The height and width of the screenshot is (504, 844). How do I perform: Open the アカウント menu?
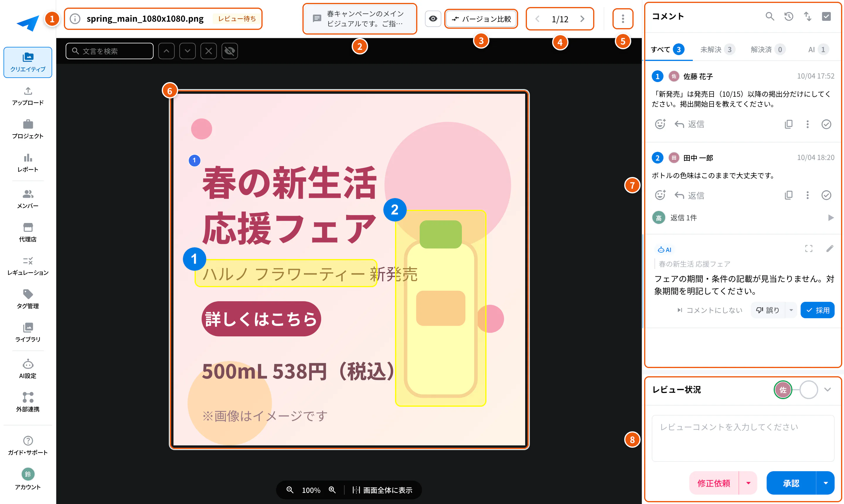coord(28,479)
